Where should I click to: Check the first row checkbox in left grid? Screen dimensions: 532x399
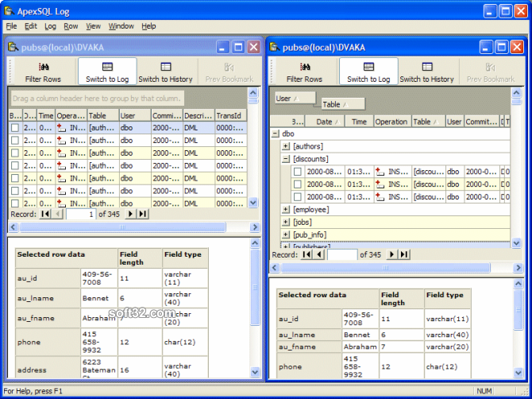point(15,128)
